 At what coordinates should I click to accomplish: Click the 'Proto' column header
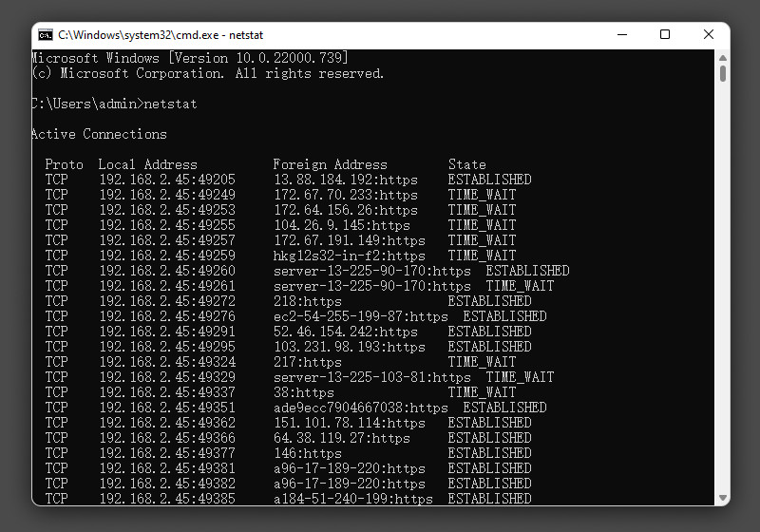[64, 164]
